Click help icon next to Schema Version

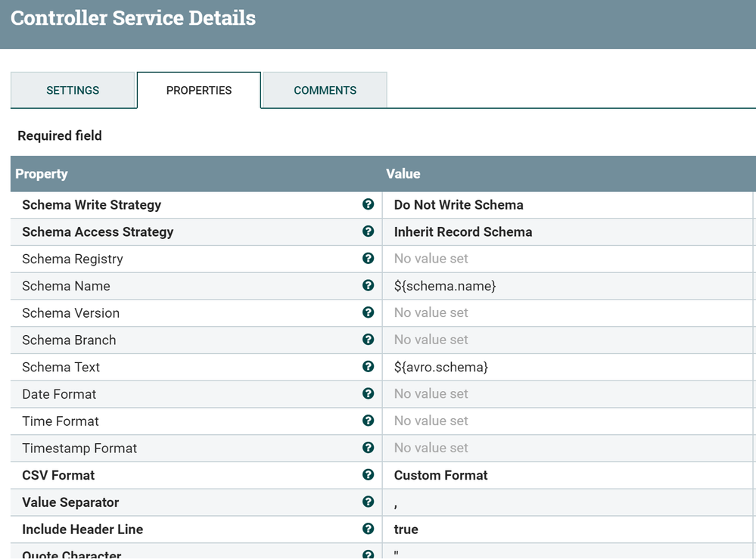click(369, 312)
